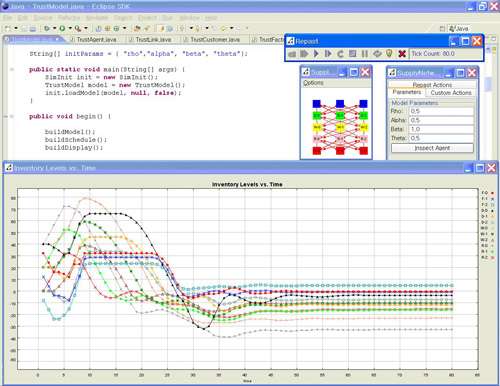Close the TrustModel.java editor tab
Viewport: 500px width, 386px height.
tap(58, 39)
